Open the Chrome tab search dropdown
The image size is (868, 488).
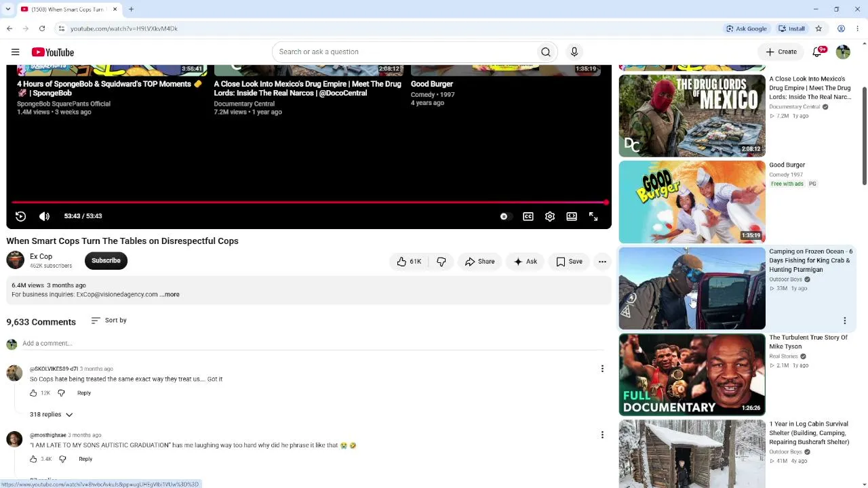[x=8, y=9]
